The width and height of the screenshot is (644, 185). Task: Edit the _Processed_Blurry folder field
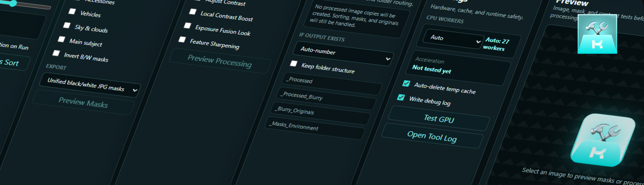pos(326,98)
